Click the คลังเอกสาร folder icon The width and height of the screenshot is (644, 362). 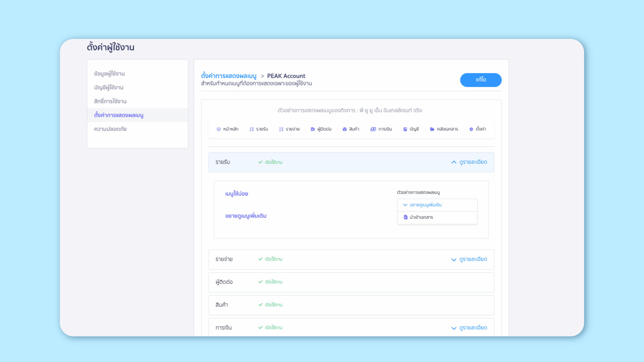(x=432, y=129)
